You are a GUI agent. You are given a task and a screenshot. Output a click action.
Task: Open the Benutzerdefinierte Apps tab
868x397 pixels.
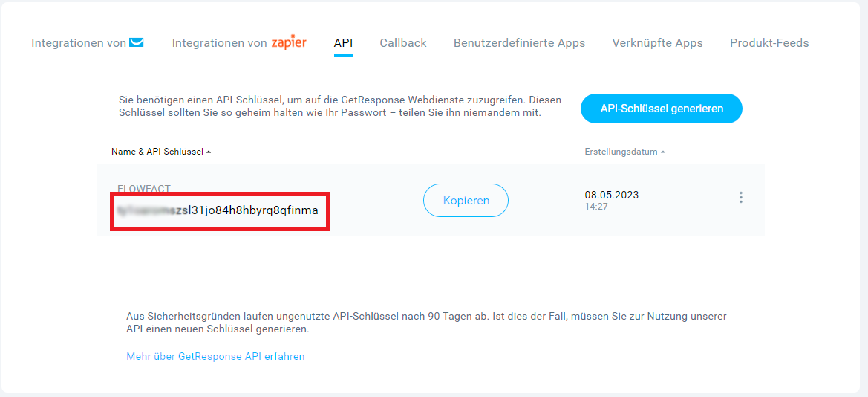coord(519,42)
